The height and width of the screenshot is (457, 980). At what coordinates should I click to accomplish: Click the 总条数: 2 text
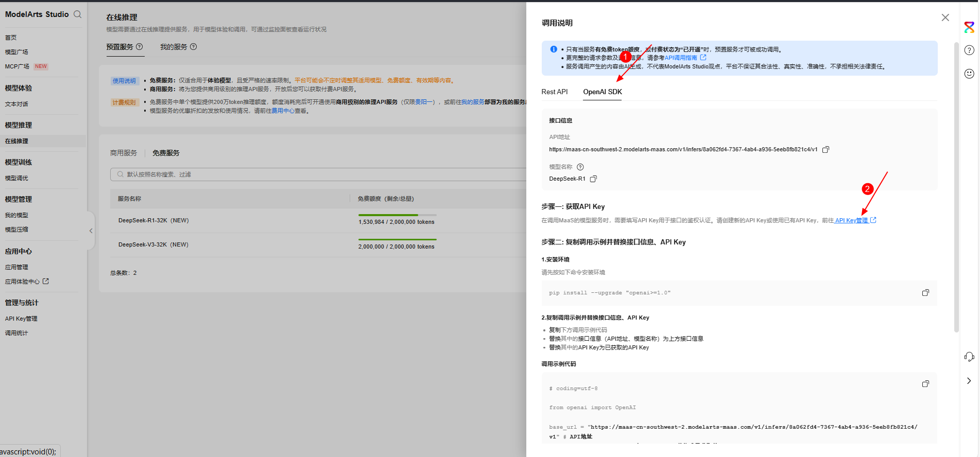(123, 273)
